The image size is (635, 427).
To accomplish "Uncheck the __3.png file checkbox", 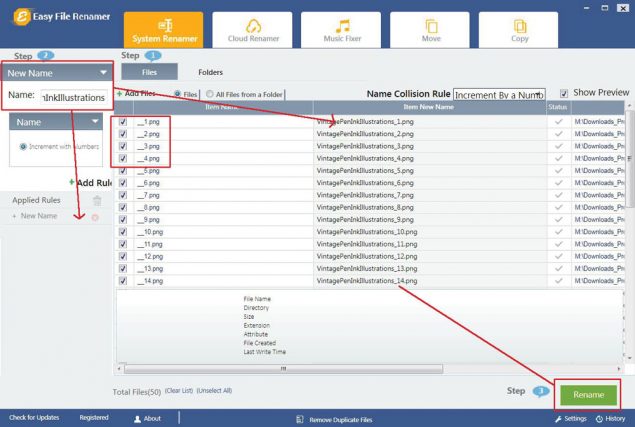I will pos(123,146).
